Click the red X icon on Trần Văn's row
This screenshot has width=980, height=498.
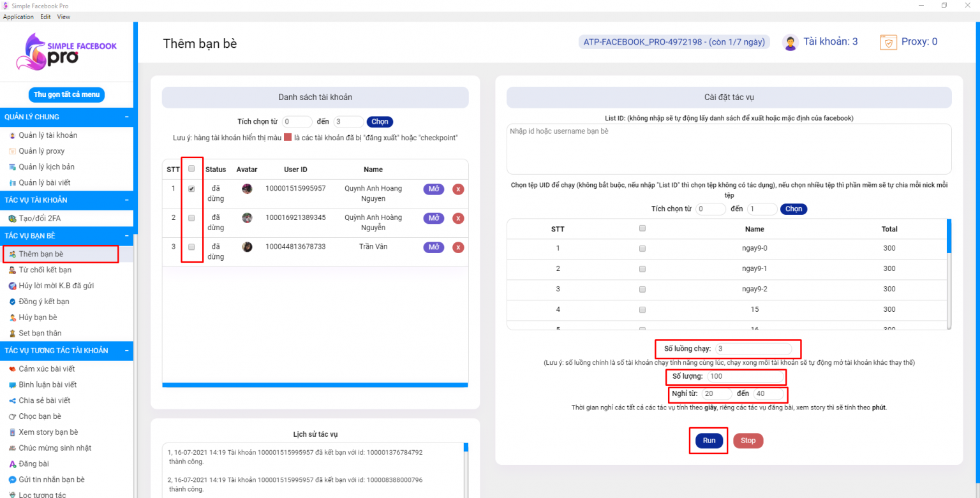pos(458,247)
